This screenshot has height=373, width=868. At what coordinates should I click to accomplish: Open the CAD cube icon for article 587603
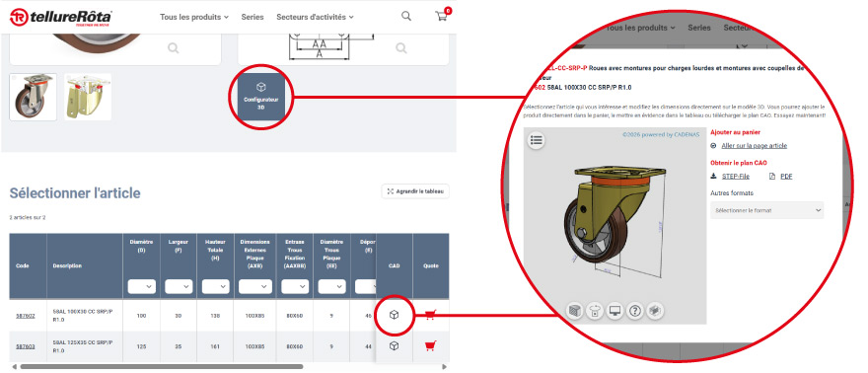tap(395, 346)
